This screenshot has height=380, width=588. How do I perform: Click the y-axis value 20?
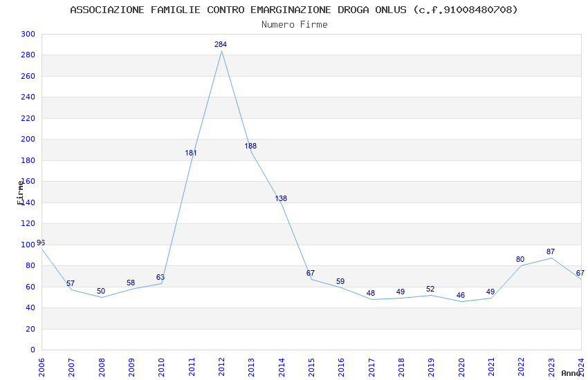point(30,329)
